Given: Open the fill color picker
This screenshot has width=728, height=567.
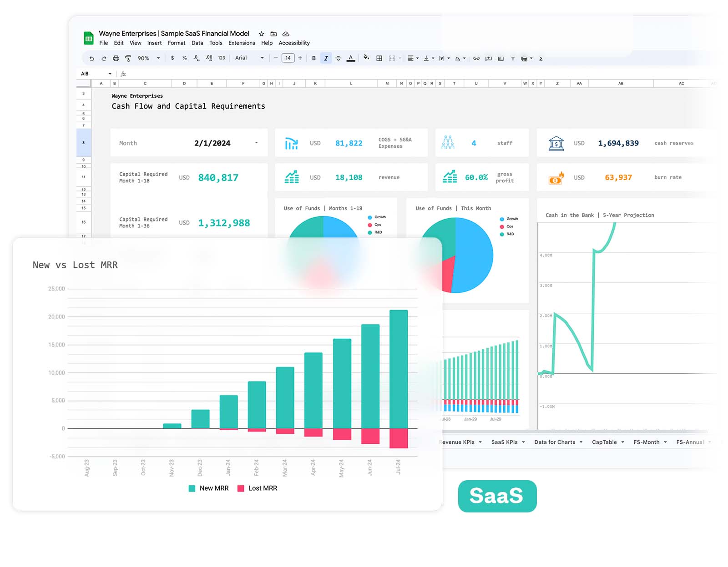Looking at the screenshot, I should 366,58.
